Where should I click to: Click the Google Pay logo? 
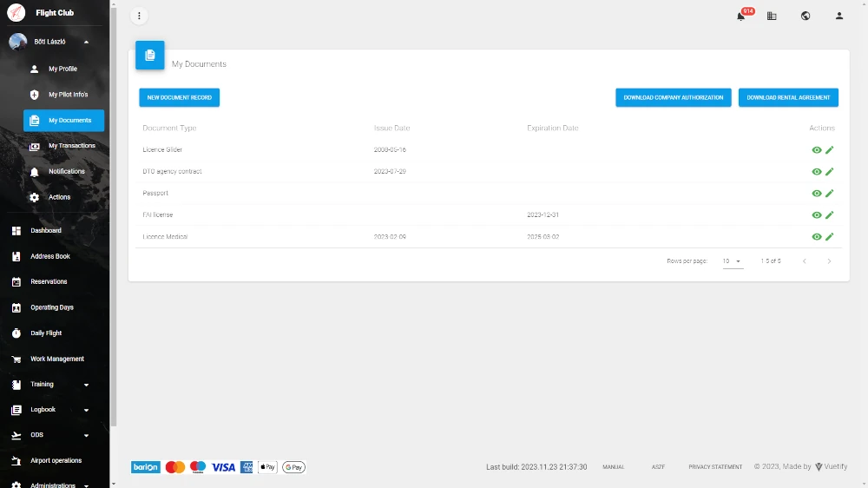(x=293, y=467)
